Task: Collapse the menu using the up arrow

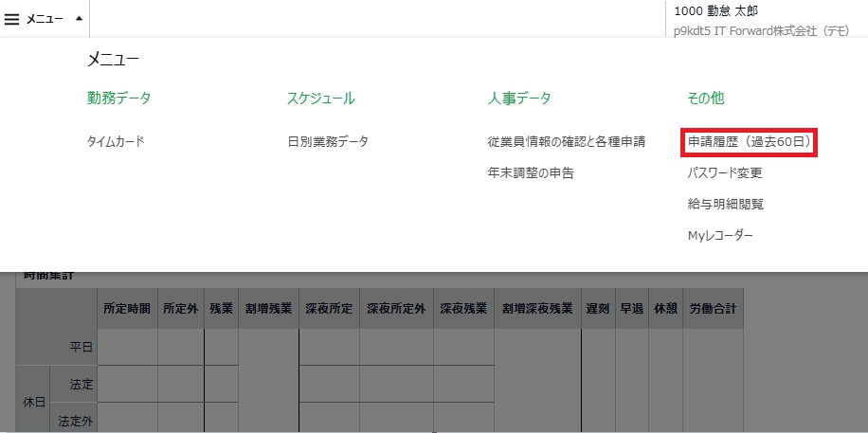Action: 79,19
